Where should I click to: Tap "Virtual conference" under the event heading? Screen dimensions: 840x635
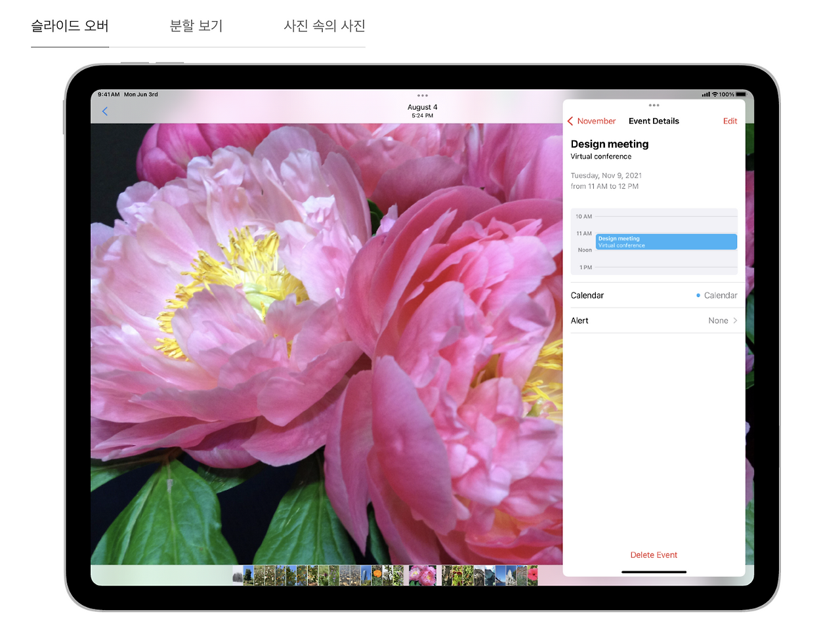click(601, 157)
